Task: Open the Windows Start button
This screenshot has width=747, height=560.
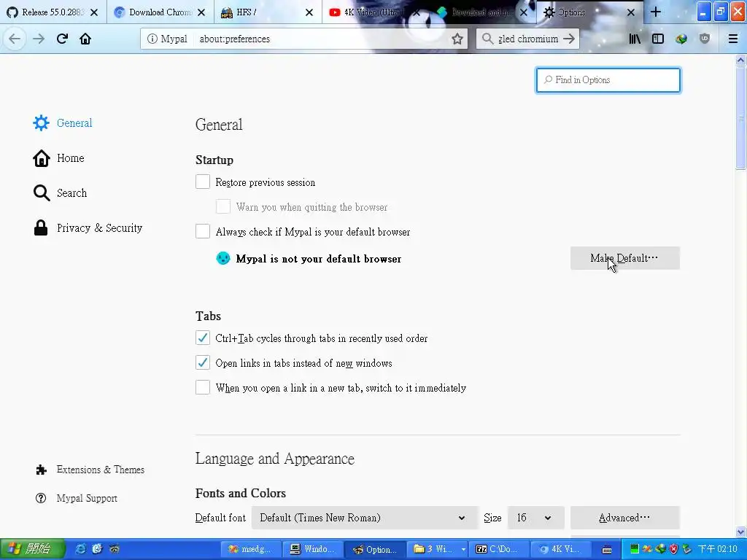Action: point(31,549)
